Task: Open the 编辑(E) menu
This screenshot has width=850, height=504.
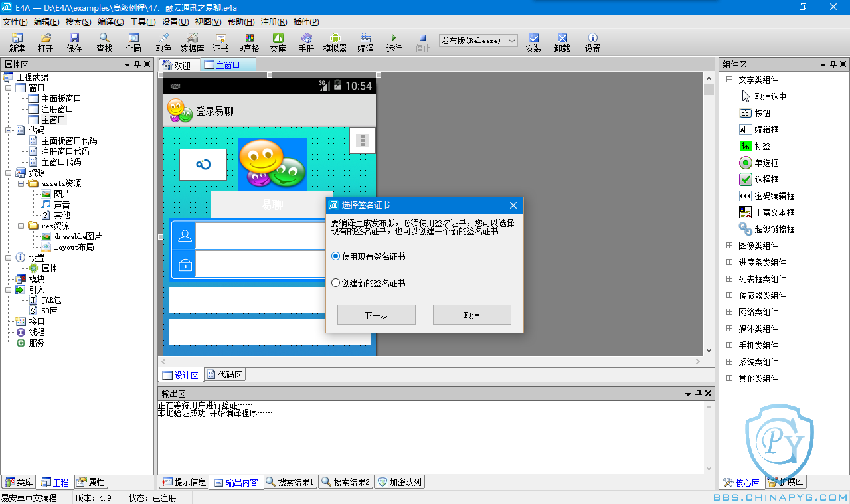Action: click(46, 21)
